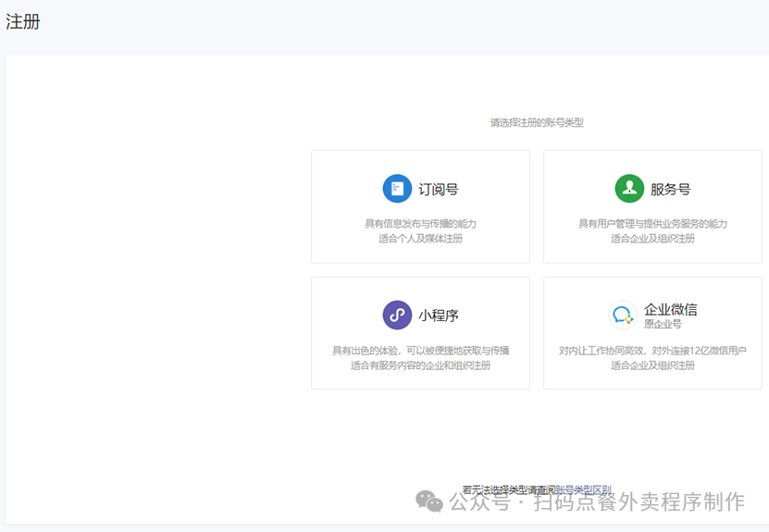Click the green 服务号 person icon
This screenshot has width=769, height=532.
tap(629, 189)
